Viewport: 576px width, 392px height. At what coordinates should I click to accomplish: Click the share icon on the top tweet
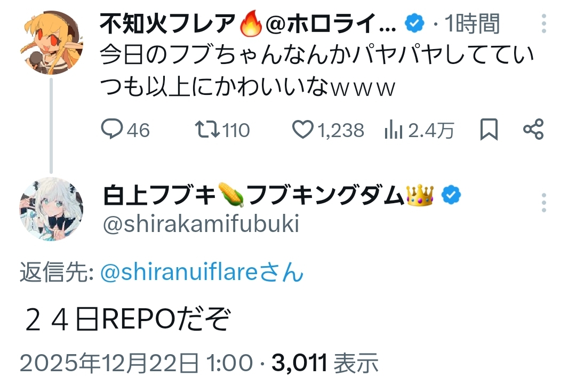pyautogui.click(x=533, y=130)
